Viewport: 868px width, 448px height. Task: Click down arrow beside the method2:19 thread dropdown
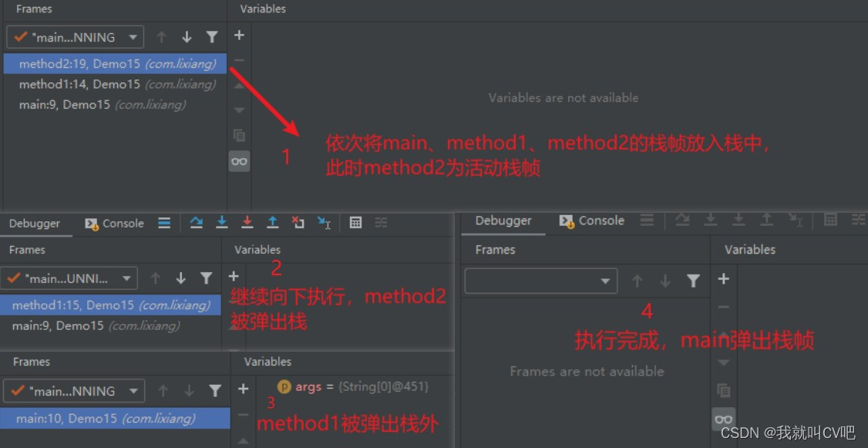[187, 37]
